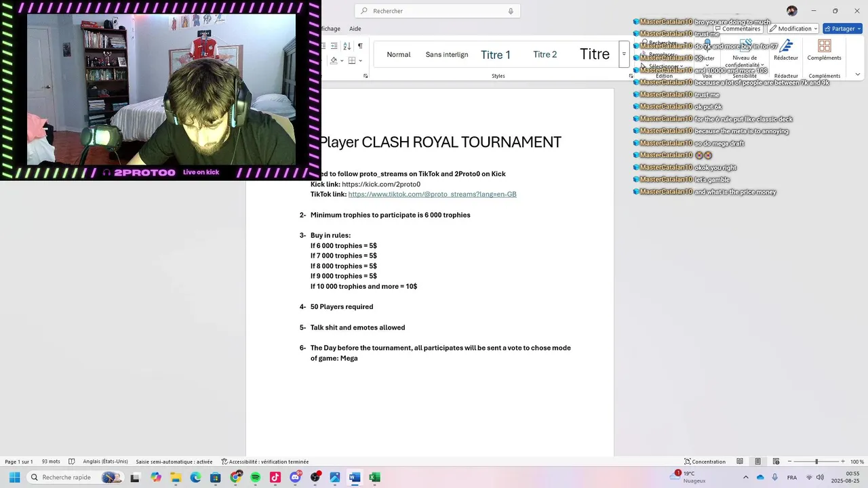The height and width of the screenshot is (488, 868).
Task: Click the Partager button
Action: (x=842, y=28)
